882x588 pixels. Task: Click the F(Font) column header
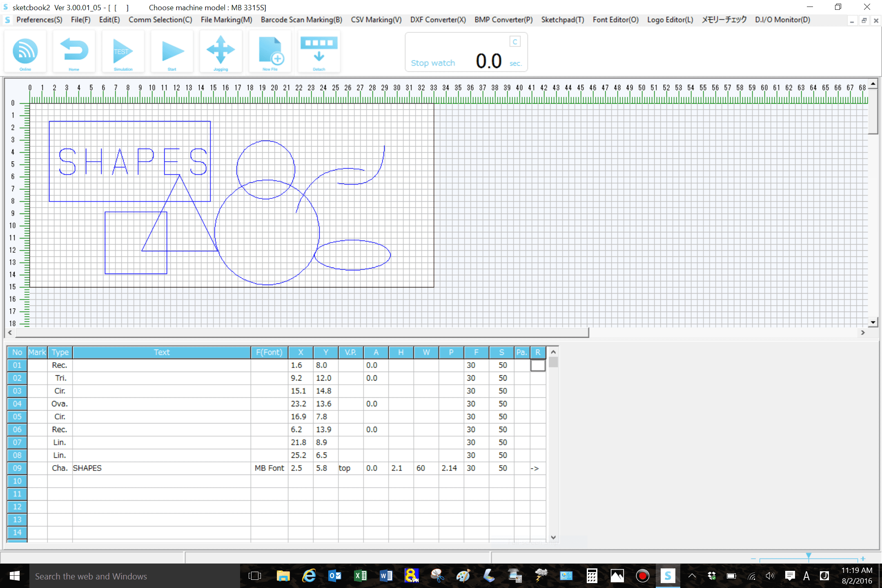(x=269, y=352)
